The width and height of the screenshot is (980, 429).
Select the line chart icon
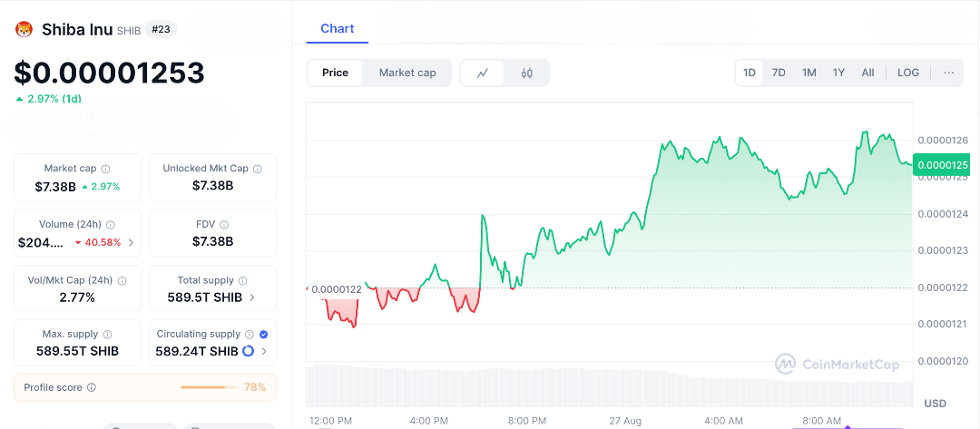(x=484, y=73)
